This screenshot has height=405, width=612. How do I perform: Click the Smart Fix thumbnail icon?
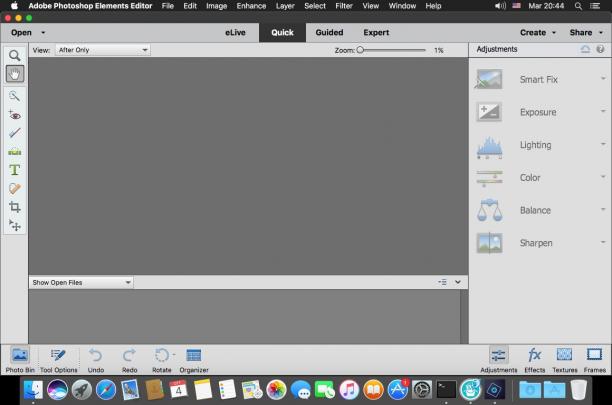pyautogui.click(x=489, y=79)
